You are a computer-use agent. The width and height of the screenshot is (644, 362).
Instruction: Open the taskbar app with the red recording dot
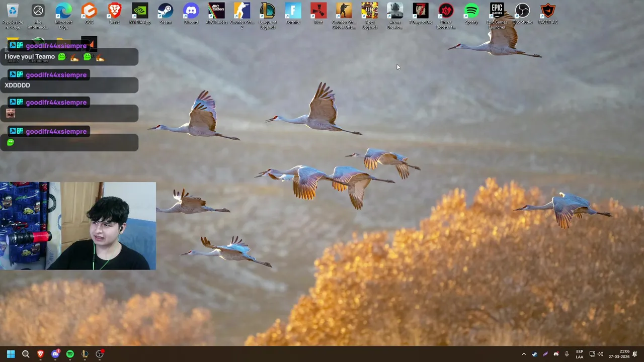click(100, 354)
